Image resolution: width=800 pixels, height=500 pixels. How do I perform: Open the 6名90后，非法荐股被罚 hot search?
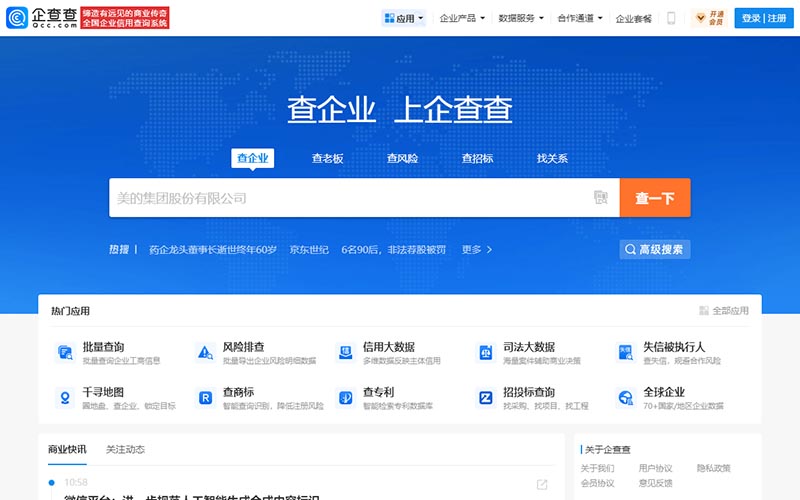[x=393, y=249]
